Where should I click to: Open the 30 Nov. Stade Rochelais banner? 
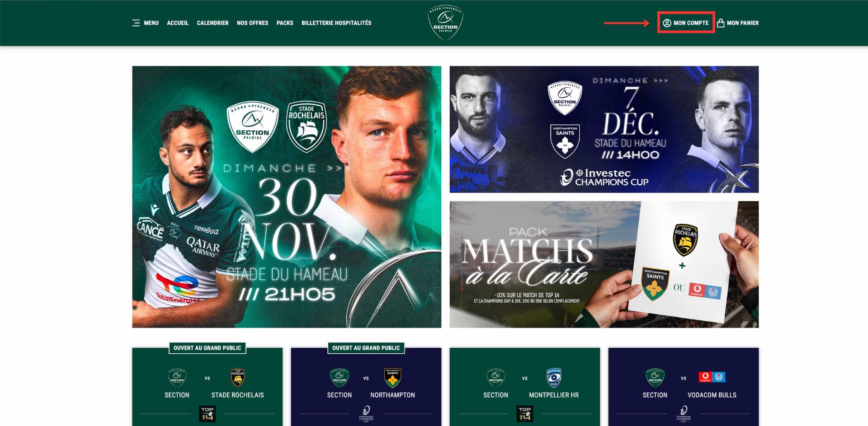pos(287,197)
